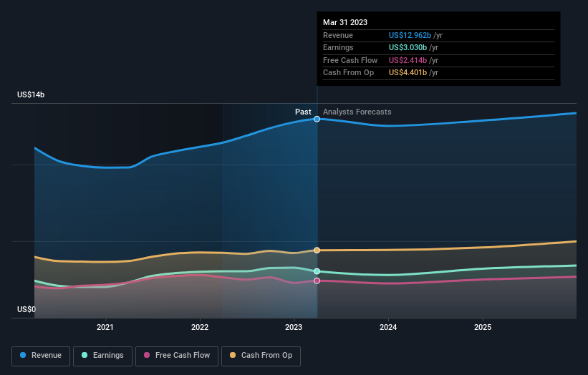Click the 2022 x-axis label

[200, 328]
